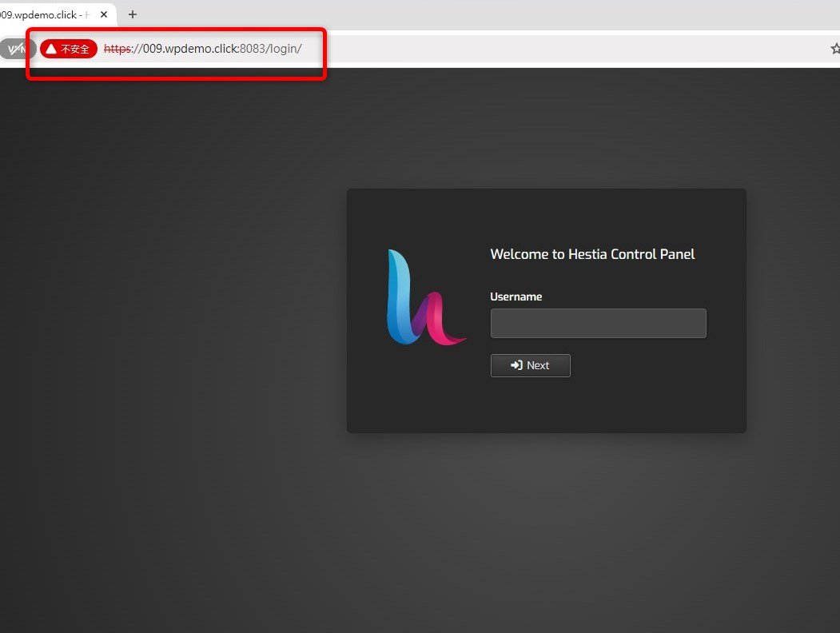Viewport: 840px width, 633px height.
Task: Click the red insecure connection warning badge
Action: click(x=69, y=49)
